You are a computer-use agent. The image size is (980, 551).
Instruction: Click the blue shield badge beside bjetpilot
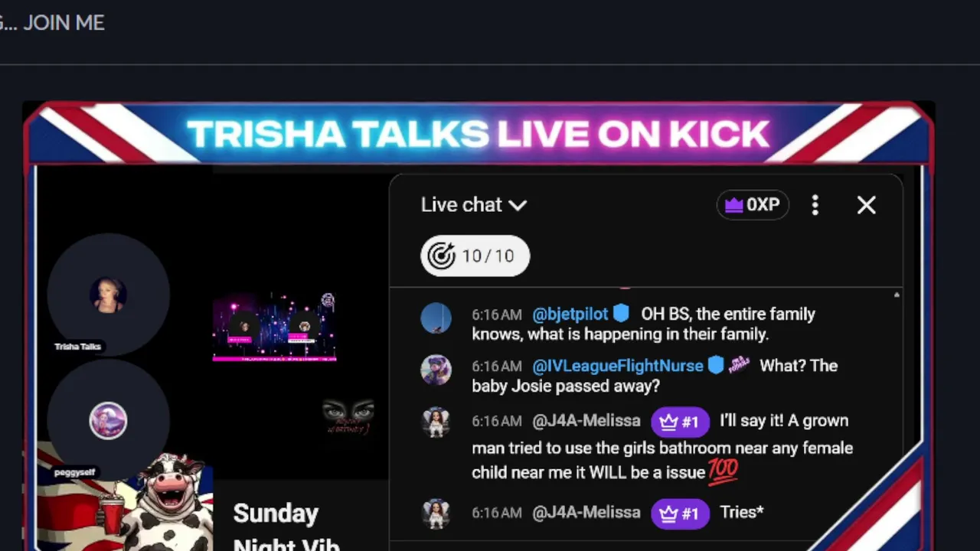[x=621, y=314]
